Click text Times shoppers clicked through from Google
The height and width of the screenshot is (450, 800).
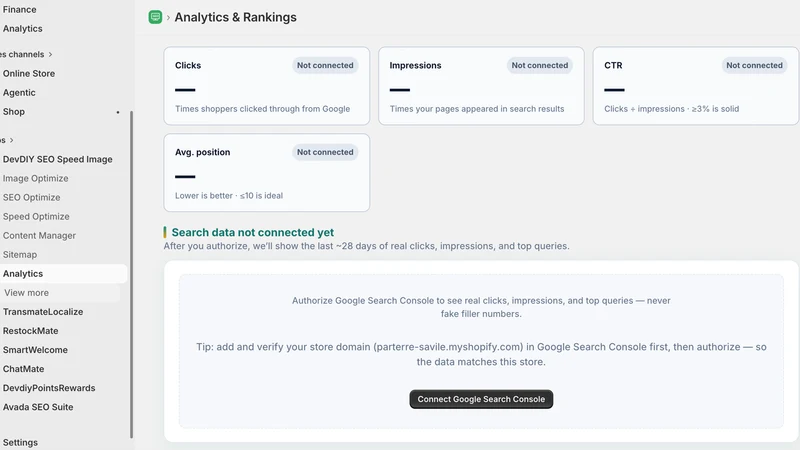point(262,109)
